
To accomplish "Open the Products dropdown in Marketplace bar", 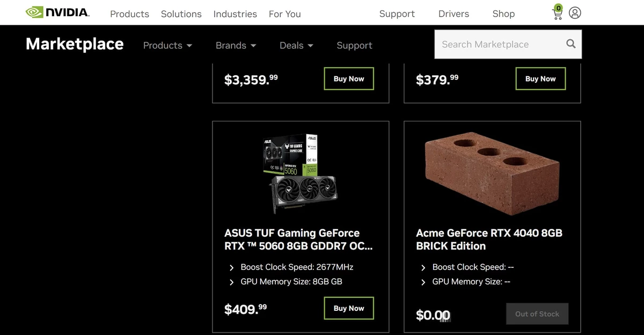I will tap(167, 46).
